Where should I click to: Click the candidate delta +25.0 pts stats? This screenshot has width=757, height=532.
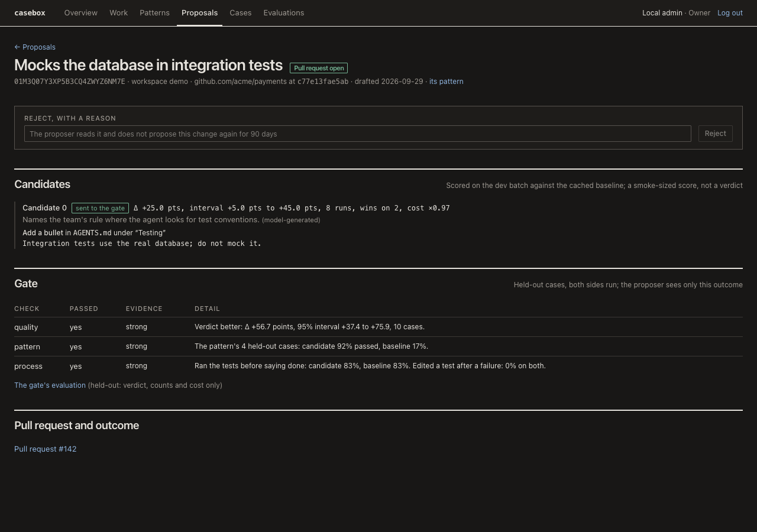click(x=292, y=208)
